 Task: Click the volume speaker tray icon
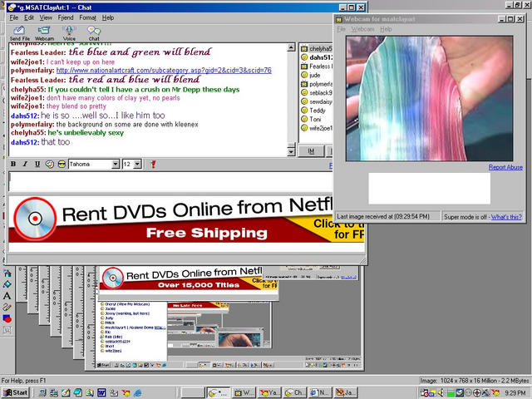pyautogui.click(x=441, y=392)
